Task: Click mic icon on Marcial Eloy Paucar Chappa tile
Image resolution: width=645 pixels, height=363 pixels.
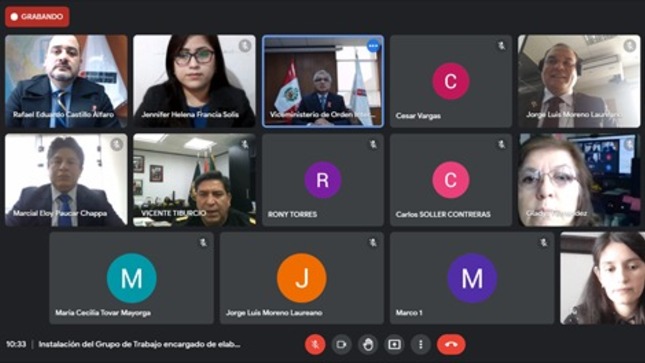Action: 117,144
